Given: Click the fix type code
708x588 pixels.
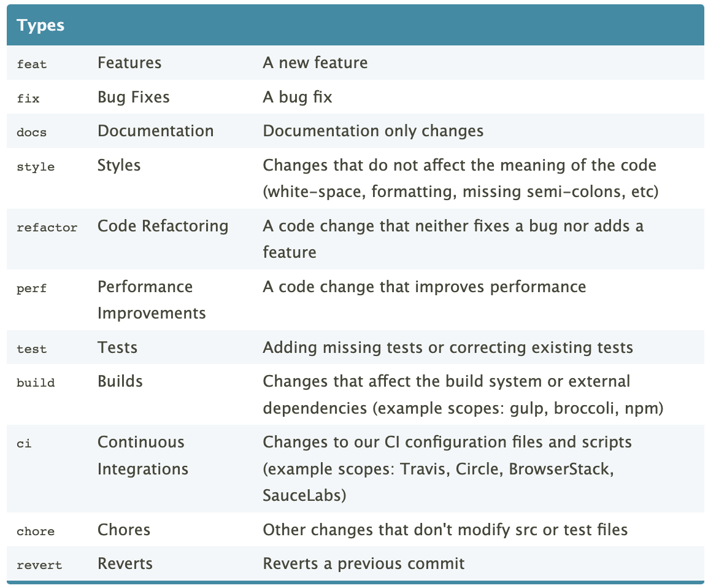Looking at the screenshot, I should [x=28, y=98].
